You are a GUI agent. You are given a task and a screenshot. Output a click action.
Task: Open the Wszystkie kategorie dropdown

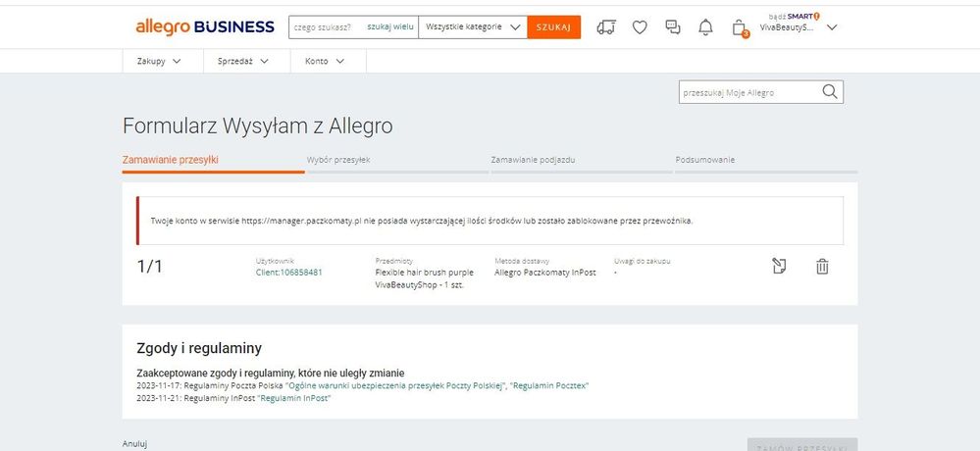(x=473, y=27)
